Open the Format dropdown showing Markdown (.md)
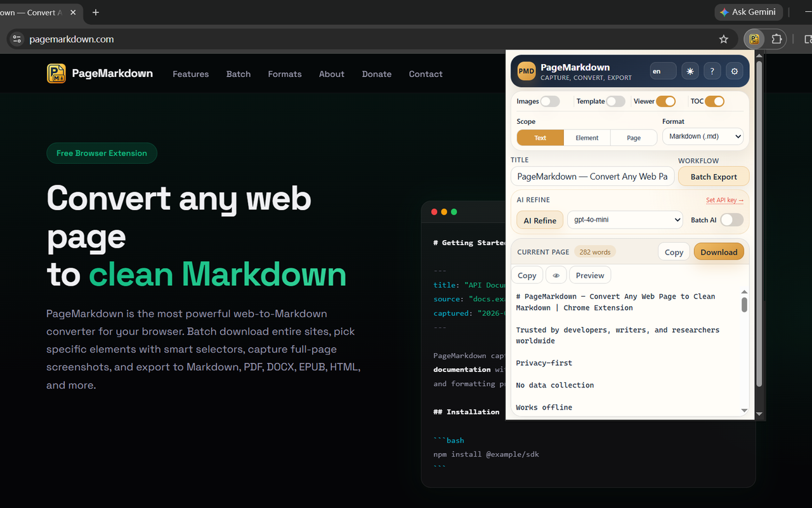Image resolution: width=812 pixels, height=508 pixels. 703,136
